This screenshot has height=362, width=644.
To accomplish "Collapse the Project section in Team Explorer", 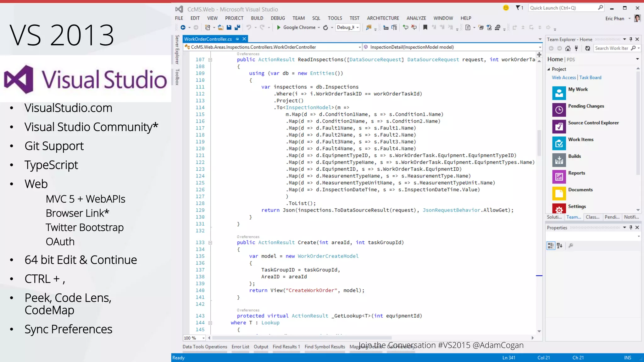I will tap(549, 69).
